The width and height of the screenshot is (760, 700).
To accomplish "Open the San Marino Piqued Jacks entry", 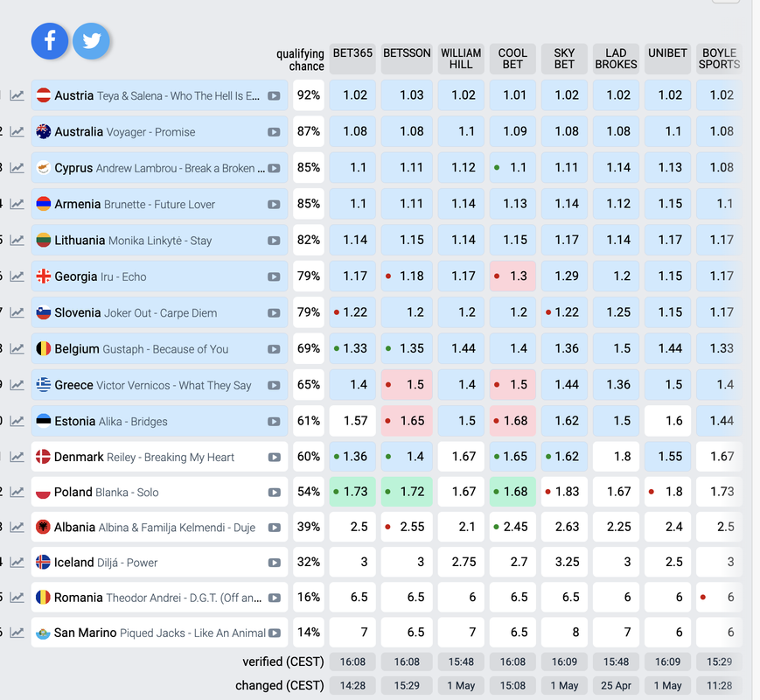I will pos(159,633).
